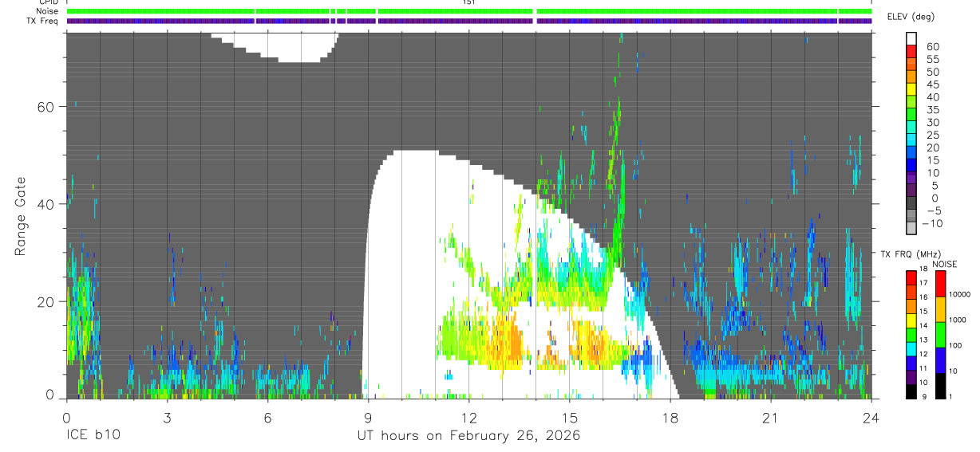980x452 pixels.
Task: Click the cyan TX FRQ swatch between 12 and 13
Action: [x=911, y=348]
